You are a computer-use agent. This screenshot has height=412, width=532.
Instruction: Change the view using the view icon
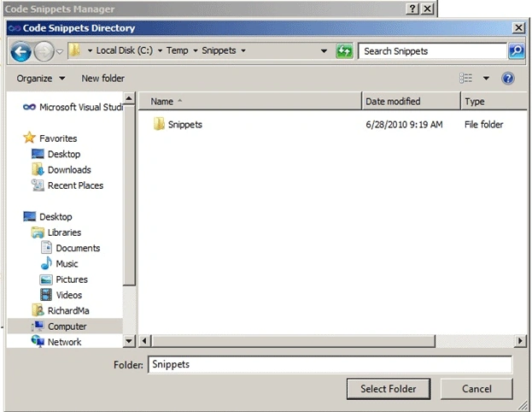(x=466, y=78)
